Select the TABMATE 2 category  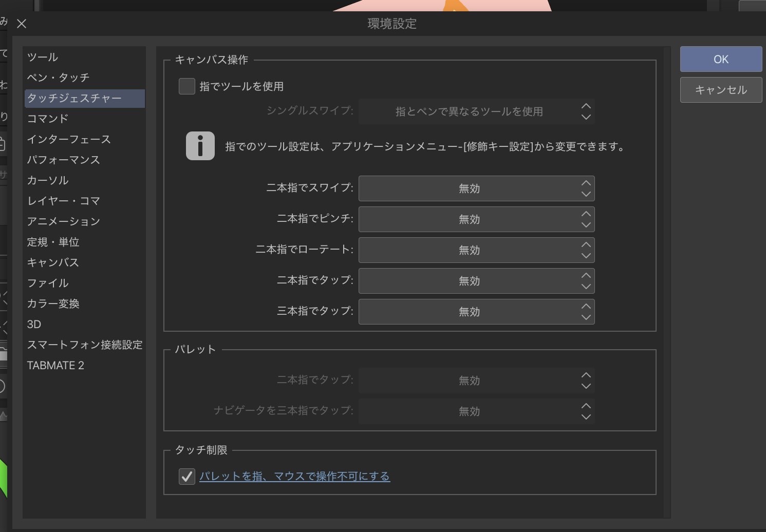(55, 365)
